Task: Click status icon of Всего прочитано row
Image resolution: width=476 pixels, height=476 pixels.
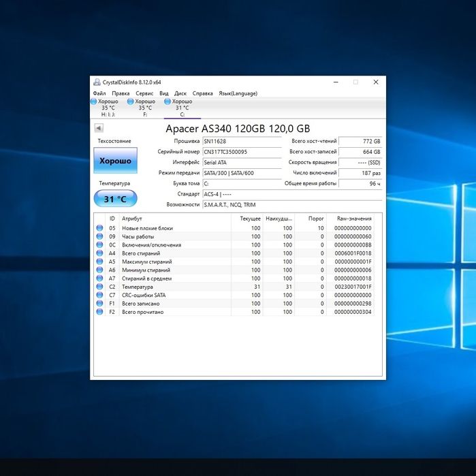Action: click(x=99, y=312)
